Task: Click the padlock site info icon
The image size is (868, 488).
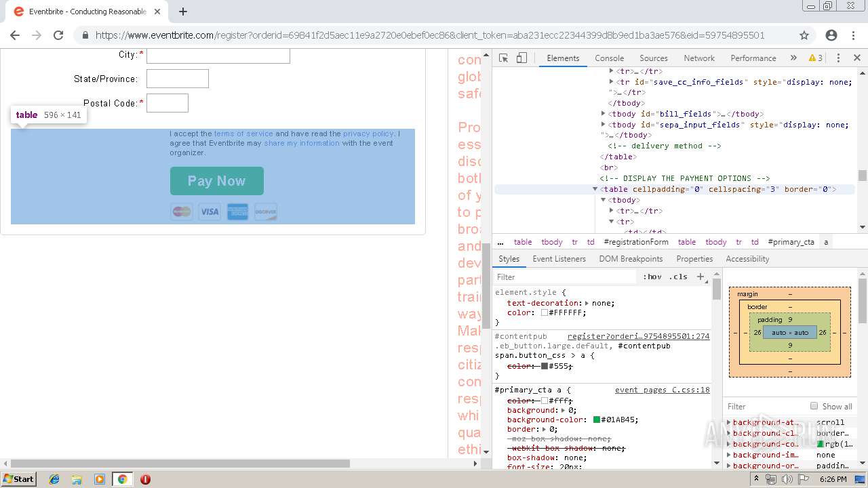Action: coord(85,35)
